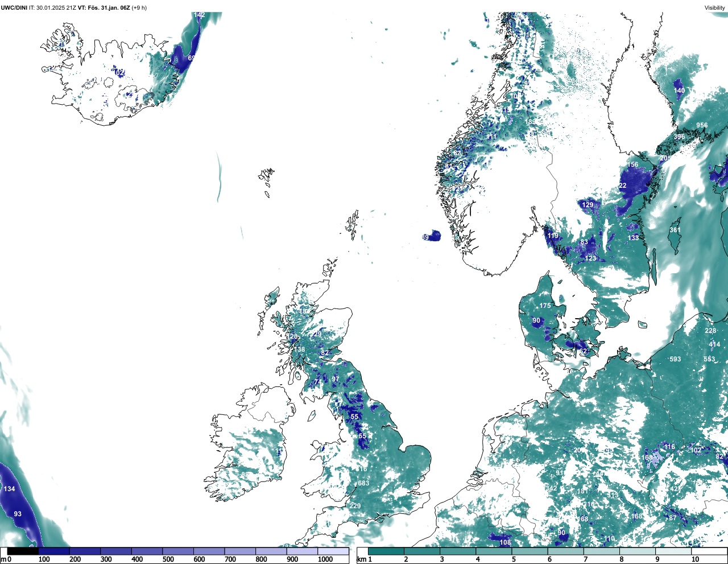
Task: Click the '342' value over Germany
Action: [x=551, y=488]
